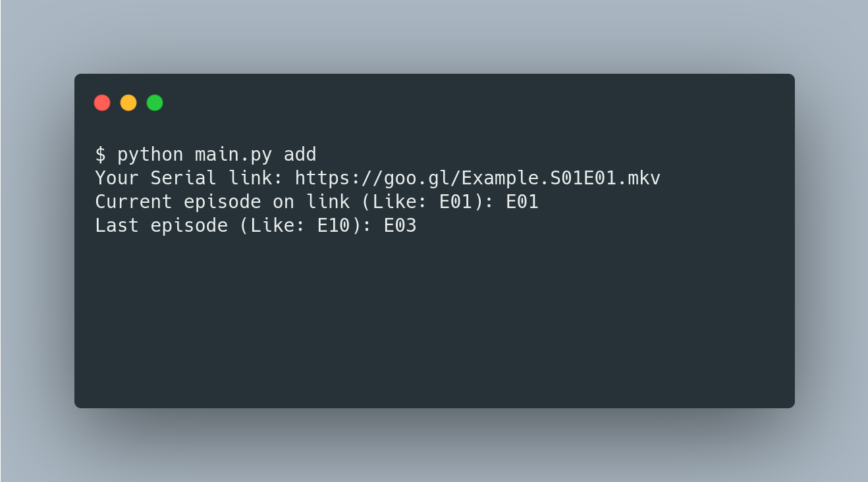Place cursor after the E03 input

point(421,225)
